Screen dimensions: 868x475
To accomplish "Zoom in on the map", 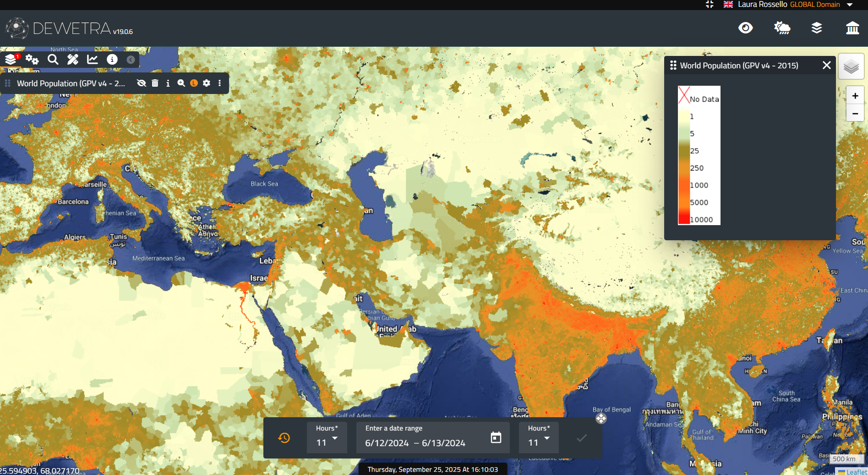I will 855,96.
